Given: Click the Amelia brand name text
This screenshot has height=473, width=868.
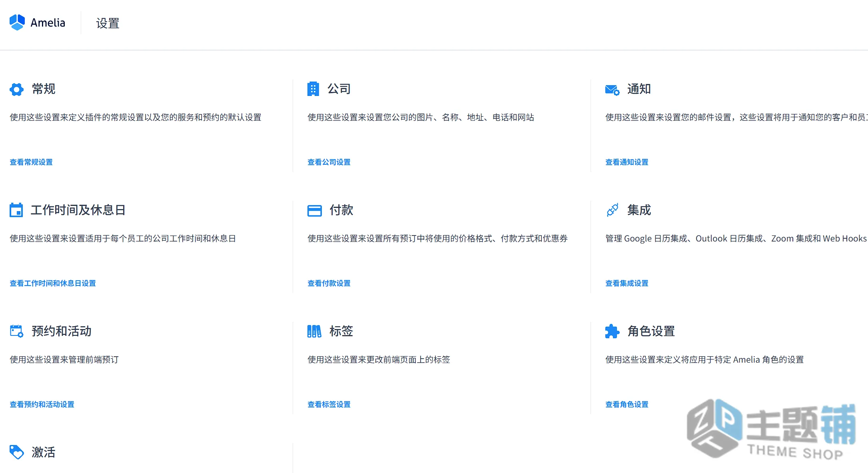Looking at the screenshot, I should 48,23.
